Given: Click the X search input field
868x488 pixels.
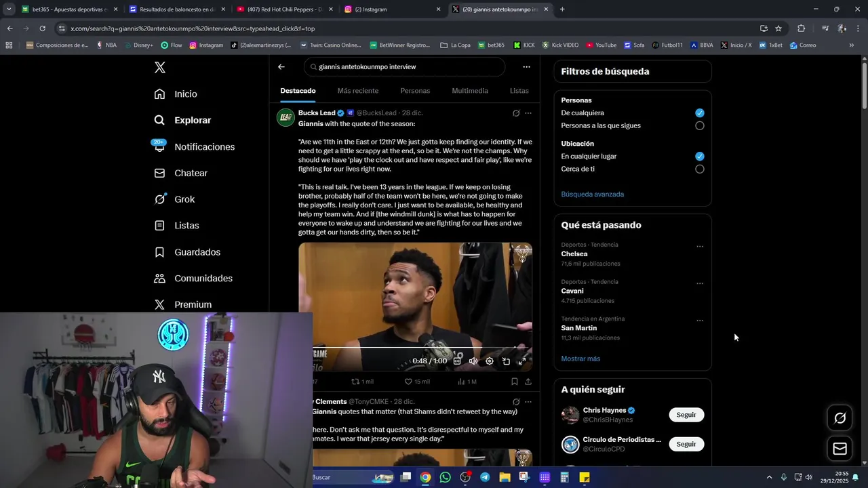Looking at the screenshot, I should (x=405, y=67).
